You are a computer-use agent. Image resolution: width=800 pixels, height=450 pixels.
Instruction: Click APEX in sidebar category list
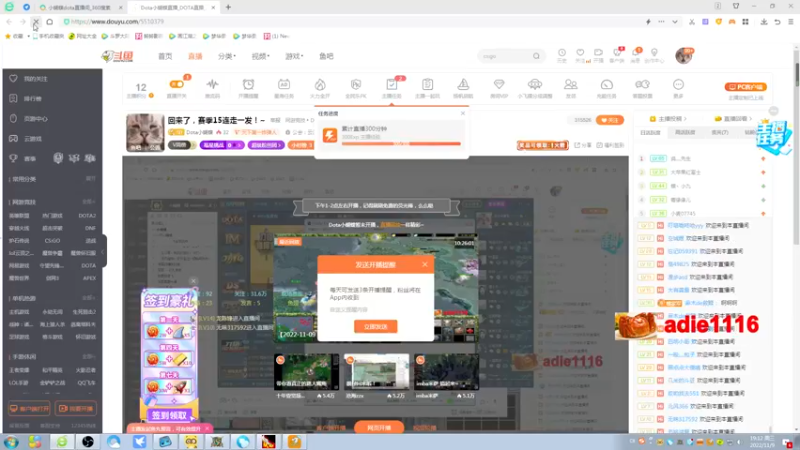point(89,279)
